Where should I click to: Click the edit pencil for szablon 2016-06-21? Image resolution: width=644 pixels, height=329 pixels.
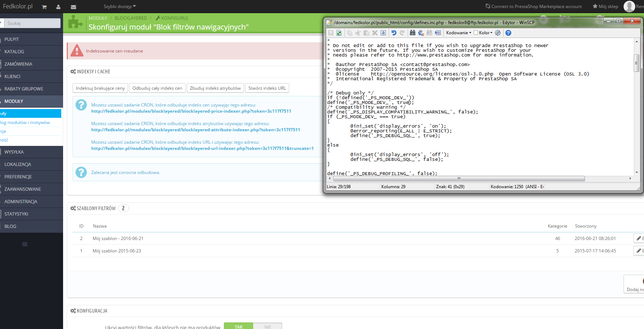tap(639, 239)
